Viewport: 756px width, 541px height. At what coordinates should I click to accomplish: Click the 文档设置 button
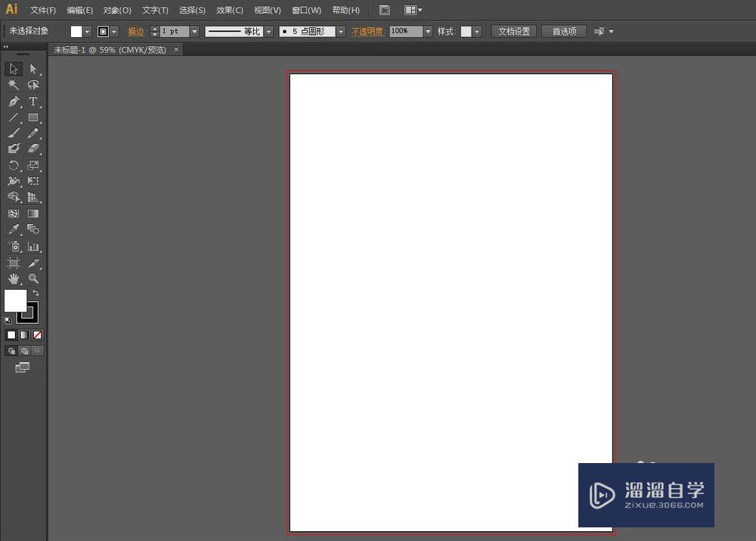point(514,32)
